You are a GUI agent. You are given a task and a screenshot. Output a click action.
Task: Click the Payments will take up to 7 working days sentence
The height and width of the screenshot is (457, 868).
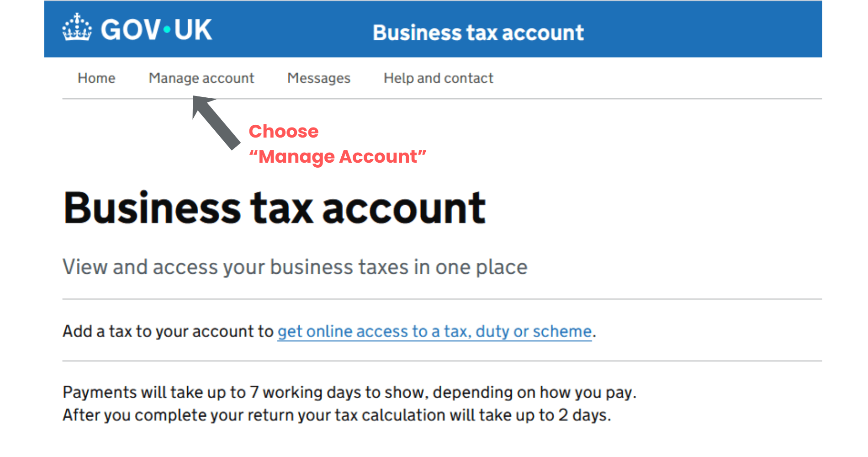[x=349, y=392]
